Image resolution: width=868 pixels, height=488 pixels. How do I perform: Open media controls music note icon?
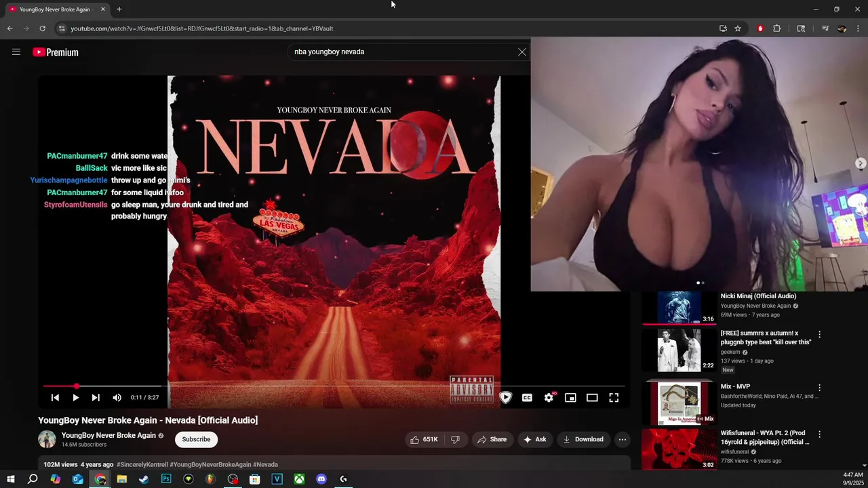pyautogui.click(x=825, y=28)
